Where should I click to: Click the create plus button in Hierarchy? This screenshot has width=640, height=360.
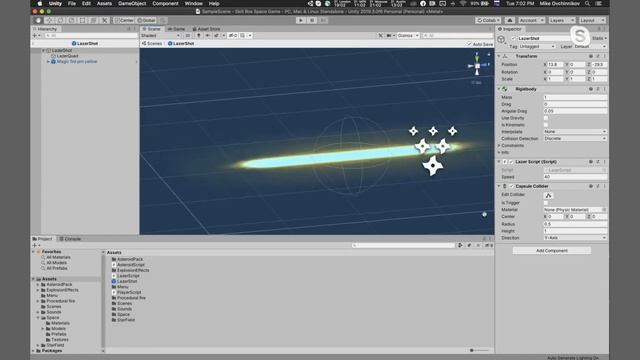(34, 36)
